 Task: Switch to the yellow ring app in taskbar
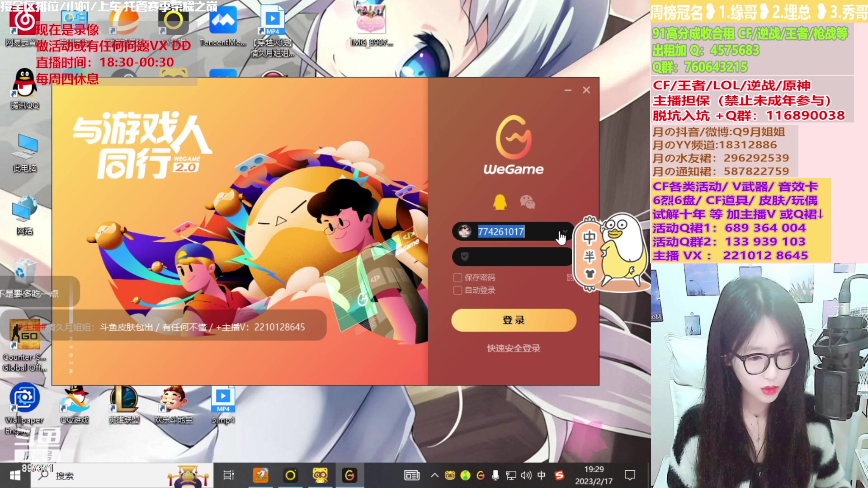(x=290, y=475)
